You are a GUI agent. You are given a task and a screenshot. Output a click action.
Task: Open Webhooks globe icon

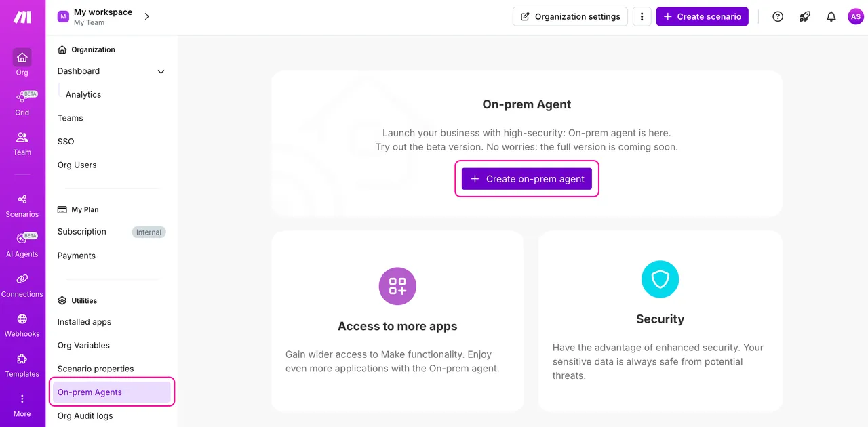coord(22,319)
